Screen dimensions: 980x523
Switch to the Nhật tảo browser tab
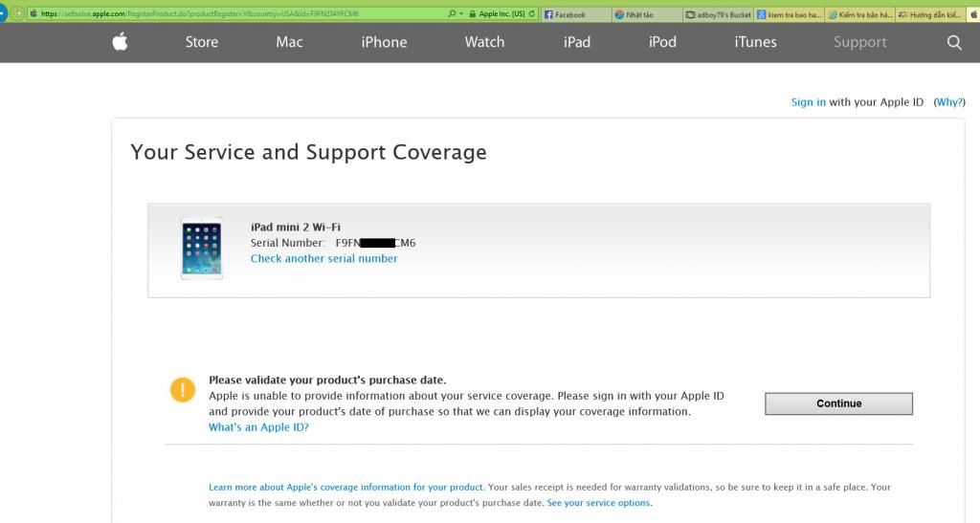(x=646, y=14)
